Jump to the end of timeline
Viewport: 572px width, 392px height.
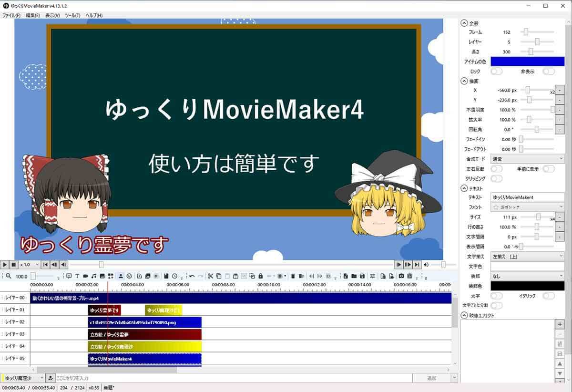point(417,265)
